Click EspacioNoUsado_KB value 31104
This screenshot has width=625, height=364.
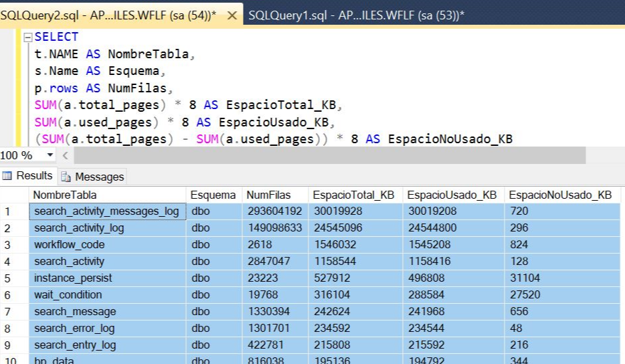tap(562, 278)
